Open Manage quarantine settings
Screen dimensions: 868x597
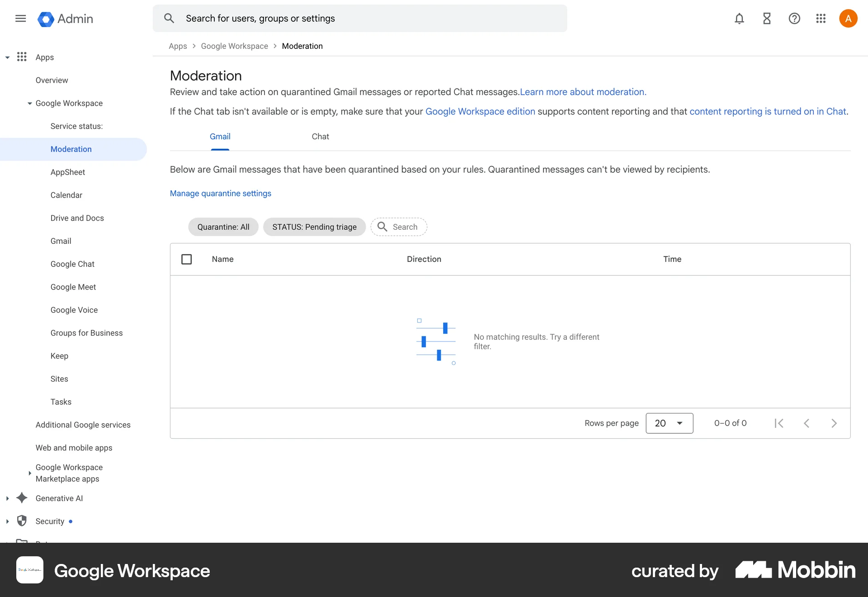pos(220,193)
